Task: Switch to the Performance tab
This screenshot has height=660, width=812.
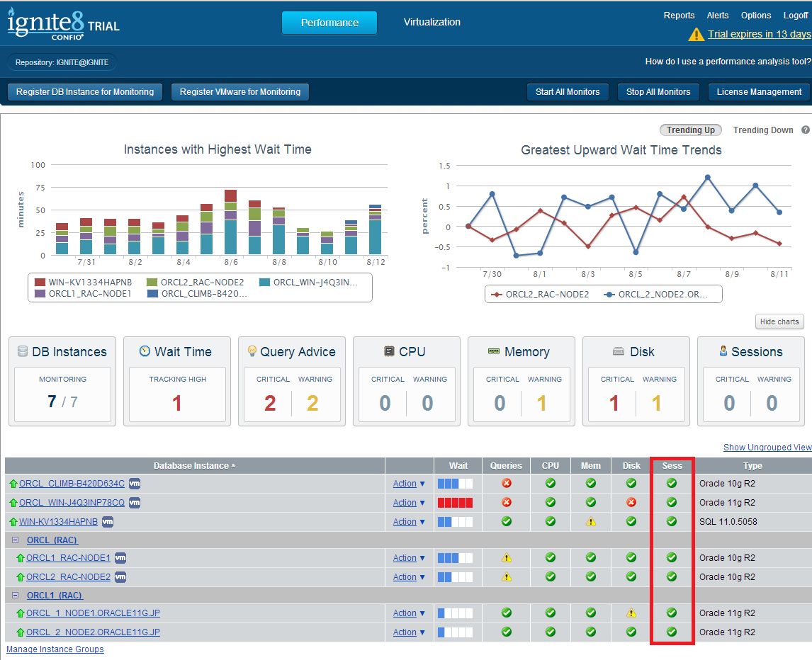Action: tap(329, 23)
